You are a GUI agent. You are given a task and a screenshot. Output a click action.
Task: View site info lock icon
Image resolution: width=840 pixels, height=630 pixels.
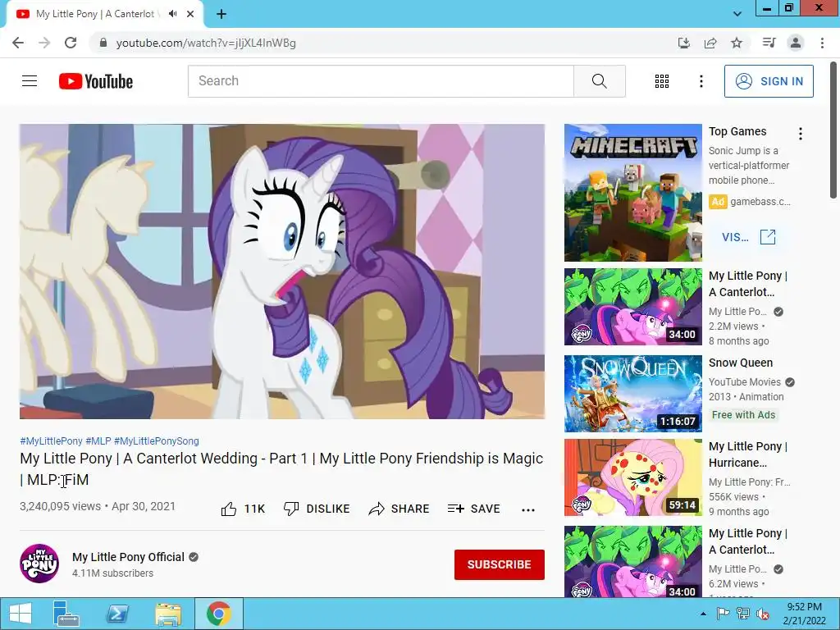[103, 43]
